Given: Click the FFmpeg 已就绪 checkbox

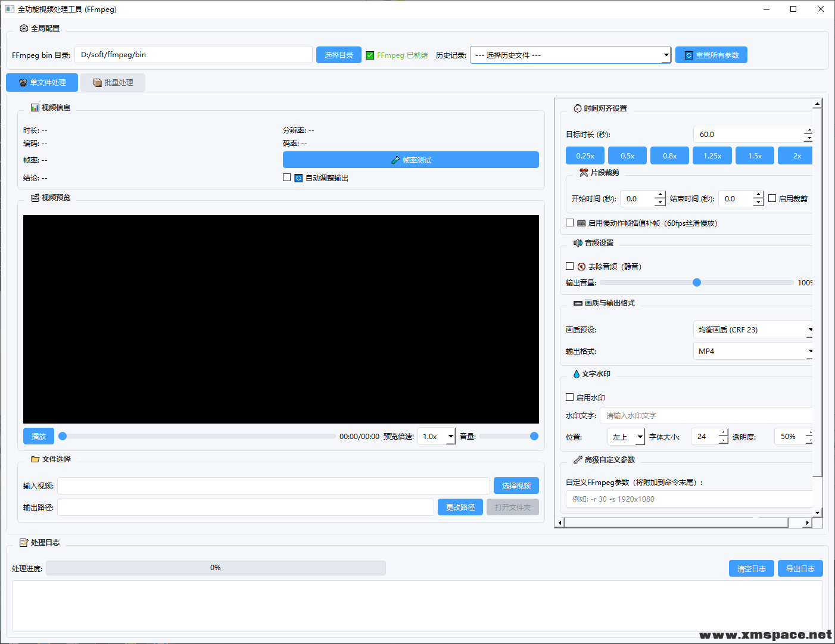Looking at the screenshot, I should click(x=370, y=55).
